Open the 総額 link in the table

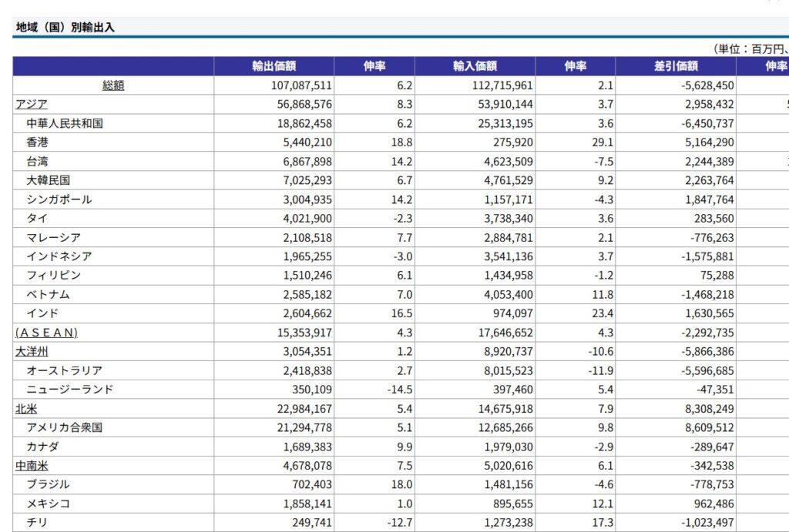[113, 85]
